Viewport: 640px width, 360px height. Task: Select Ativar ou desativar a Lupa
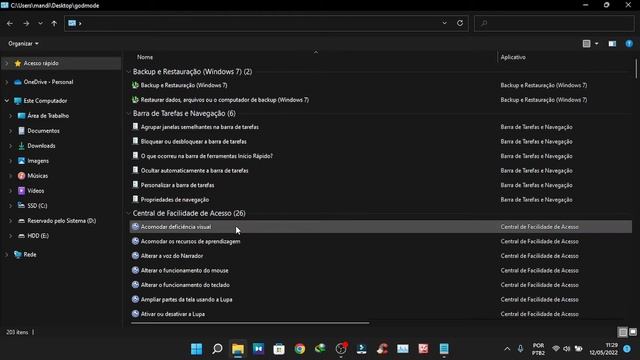pos(173,314)
